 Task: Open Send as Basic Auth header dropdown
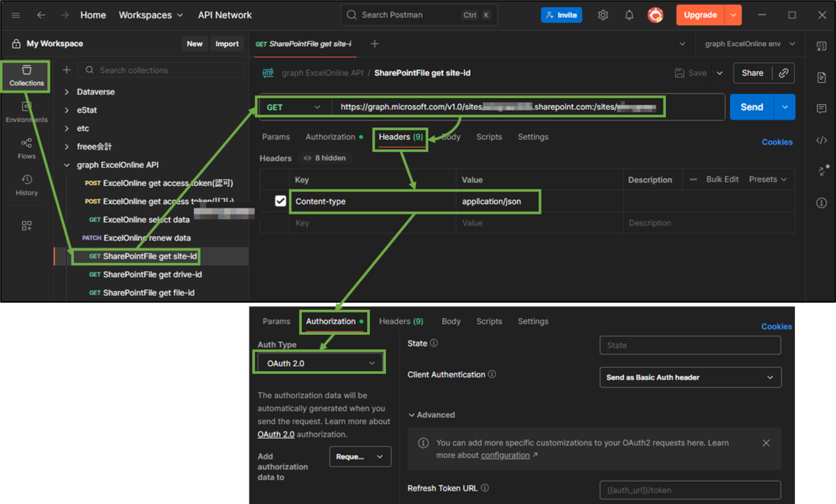pos(690,377)
